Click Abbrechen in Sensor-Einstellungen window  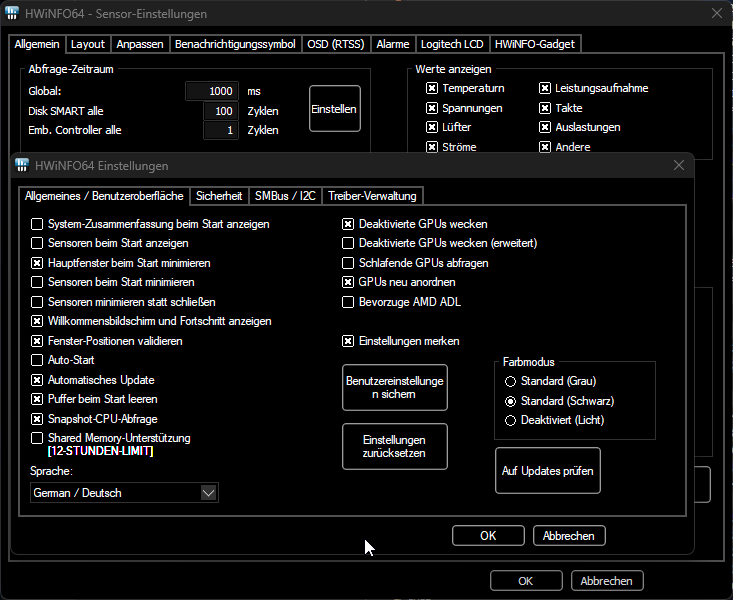tap(607, 581)
